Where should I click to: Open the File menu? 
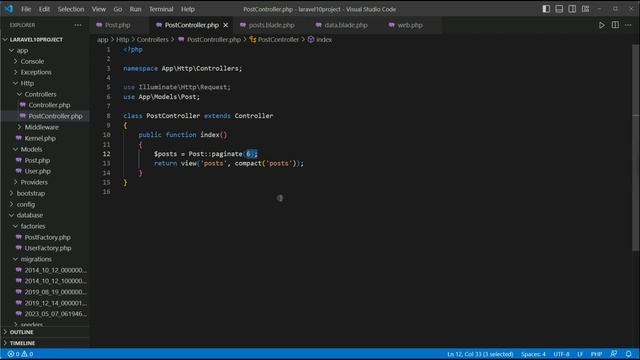point(26,9)
